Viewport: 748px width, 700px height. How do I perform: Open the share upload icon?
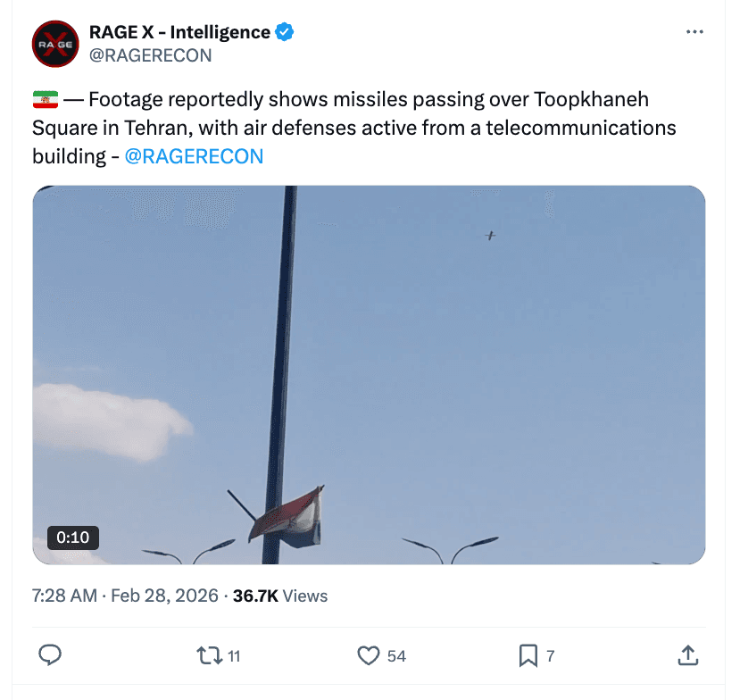[x=688, y=655]
